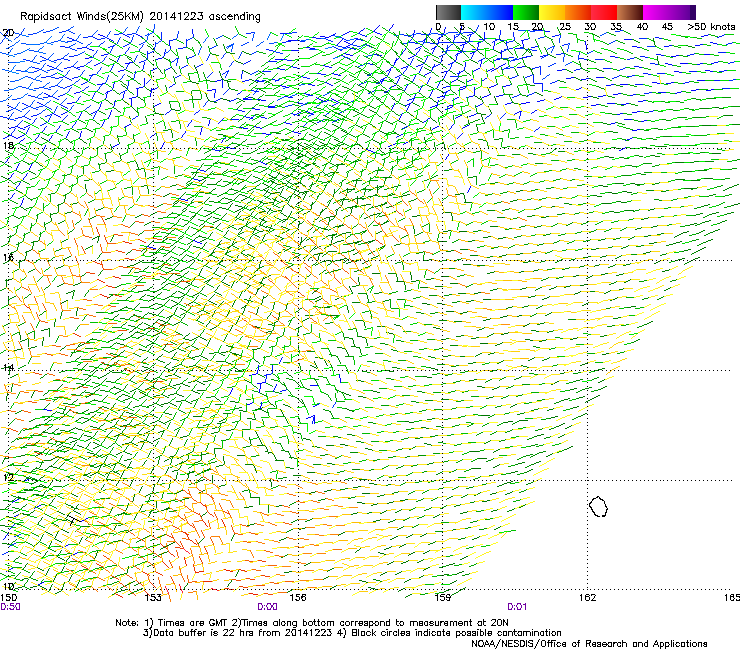This screenshot has height=650, width=740.
Task: Click the gray 0-5 knots legend color
Action: tap(448, 12)
